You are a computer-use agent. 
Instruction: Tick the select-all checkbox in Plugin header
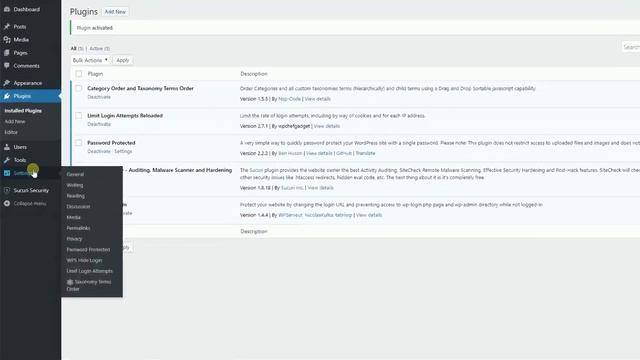(x=78, y=74)
